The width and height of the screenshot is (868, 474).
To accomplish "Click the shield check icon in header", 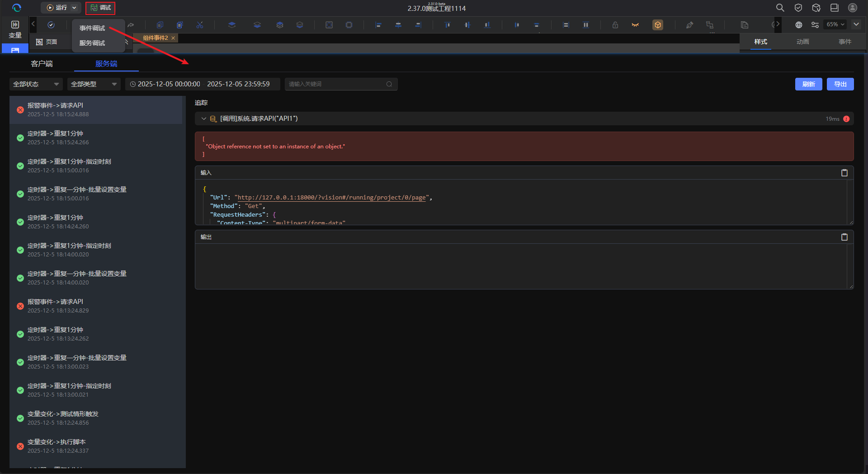I will [798, 8].
